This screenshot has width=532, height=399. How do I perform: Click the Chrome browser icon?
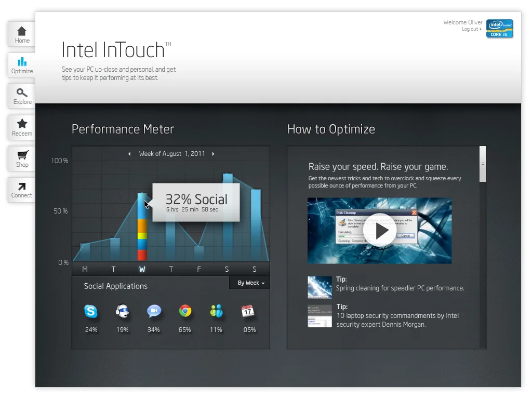click(x=185, y=311)
